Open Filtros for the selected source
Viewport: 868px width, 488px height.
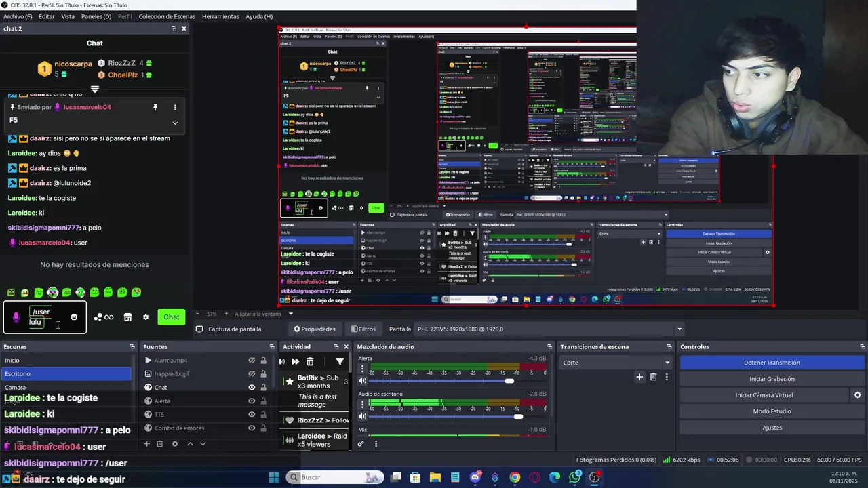pos(363,329)
